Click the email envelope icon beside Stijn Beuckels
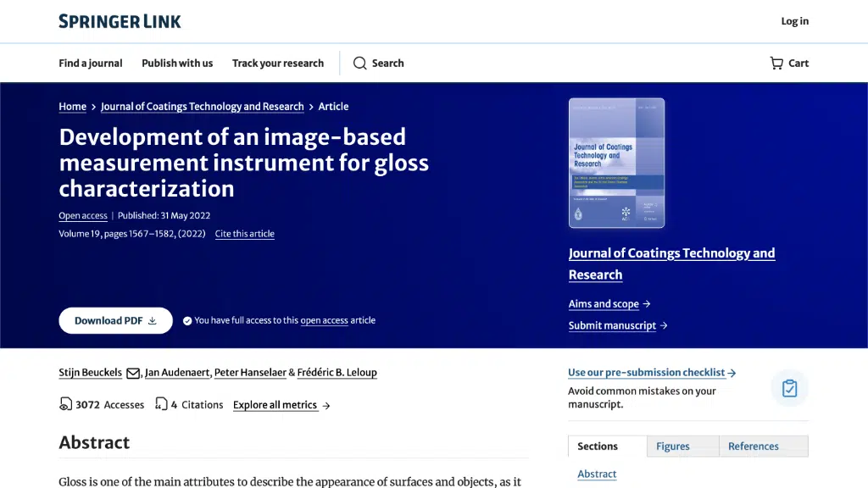Image resolution: width=868 pixels, height=488 pixels. click(133, 373)
